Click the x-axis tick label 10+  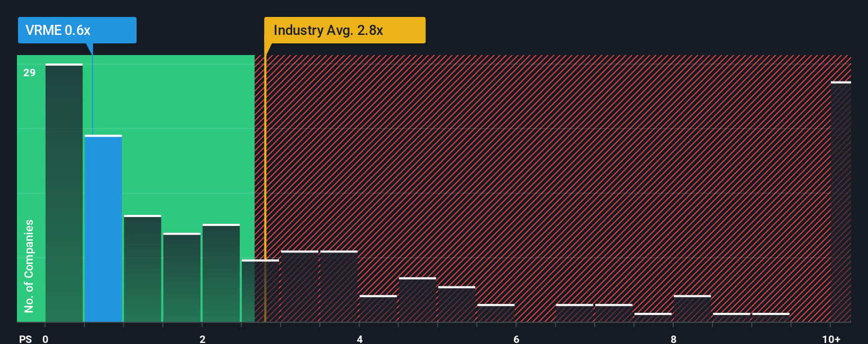tap(831, 339)
